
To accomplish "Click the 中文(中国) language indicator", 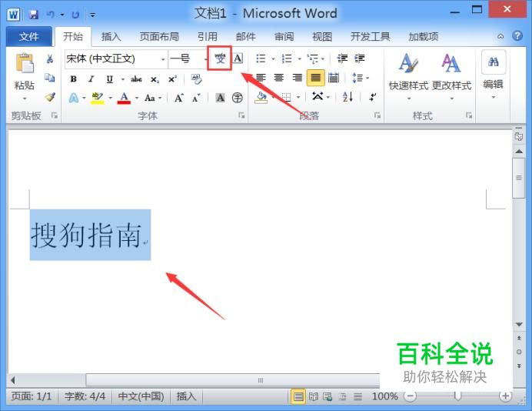I will pyautogui.click(x=141, y=396).
